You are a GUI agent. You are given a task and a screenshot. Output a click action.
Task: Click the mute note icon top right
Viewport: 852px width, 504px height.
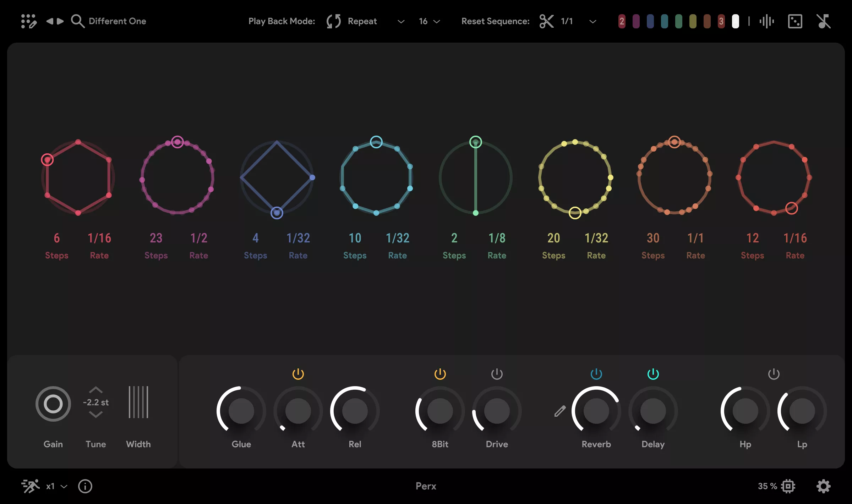coord(824,21)
